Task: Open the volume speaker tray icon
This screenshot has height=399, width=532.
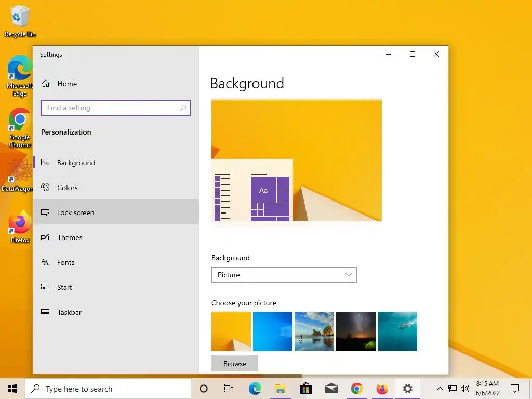Action: tap(465, 389)
